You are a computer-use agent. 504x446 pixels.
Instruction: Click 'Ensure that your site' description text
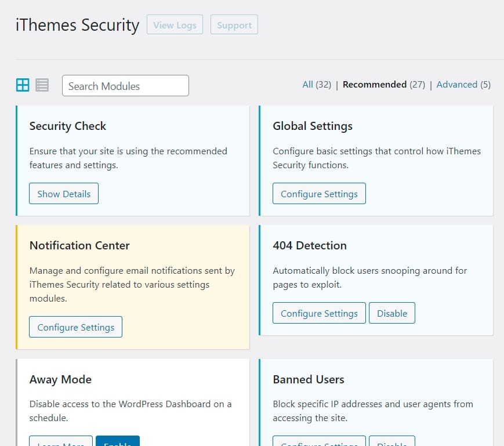click(128, 158)
